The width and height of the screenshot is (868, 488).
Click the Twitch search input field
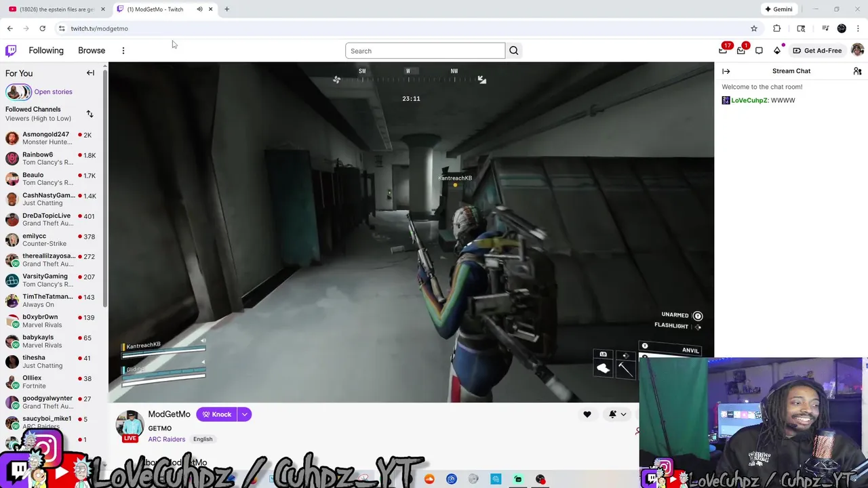[x=425, y=51]
